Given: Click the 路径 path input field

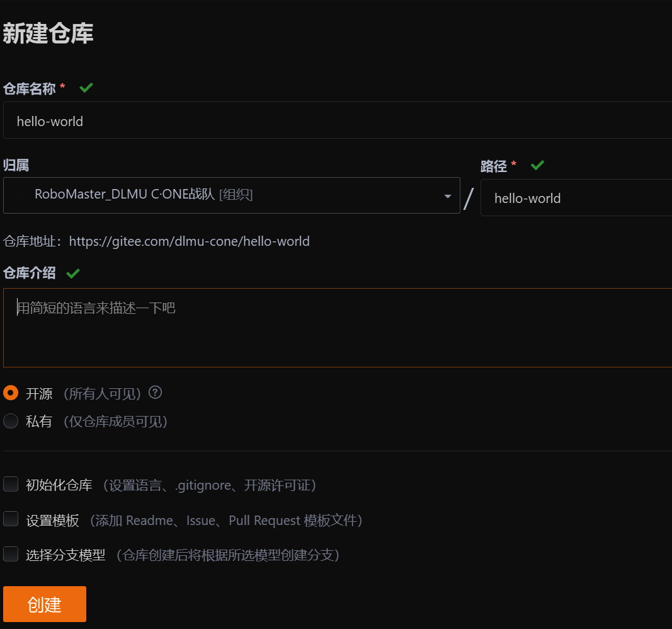Looking at the screenshot, I should (x=576, y=198).
